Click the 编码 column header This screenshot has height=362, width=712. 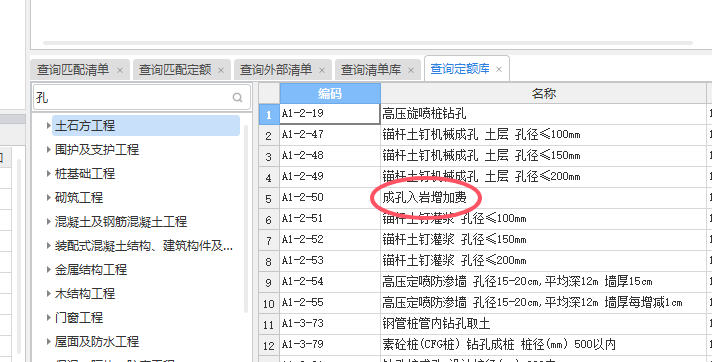[330, 94]
